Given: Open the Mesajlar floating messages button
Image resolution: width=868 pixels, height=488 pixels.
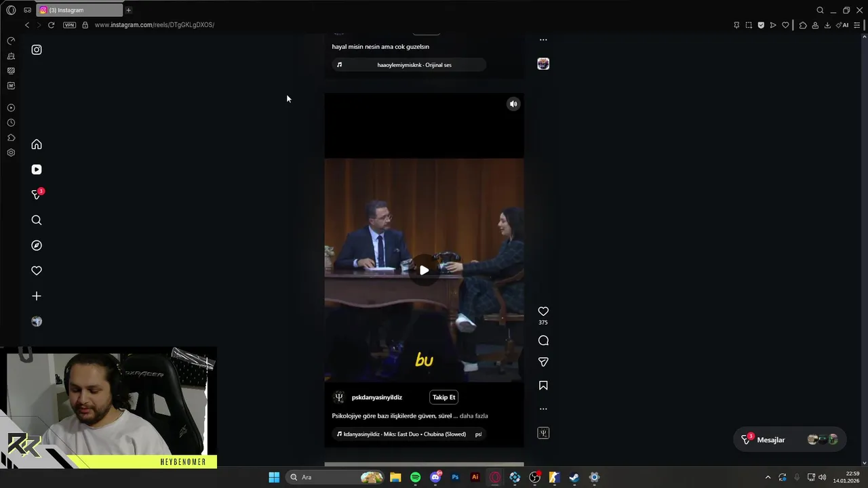Looking at the screenshot, I should pyautogui.click(x=790, y=440).
